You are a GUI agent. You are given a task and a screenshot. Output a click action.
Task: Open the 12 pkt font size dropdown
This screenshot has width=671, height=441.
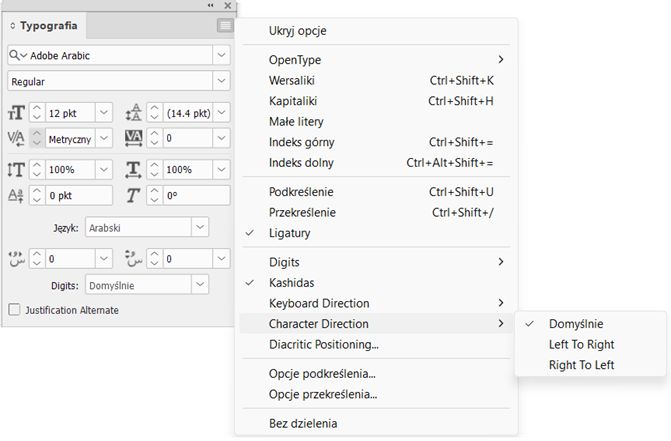104,113
